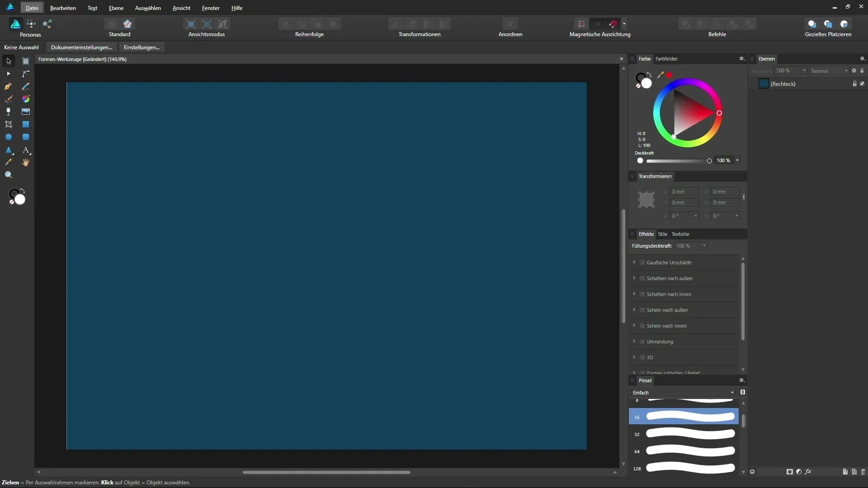This screenshot has width=868, height=488.
Task: Select the Vector Crop tool
Action: click(x=9, y=124)
